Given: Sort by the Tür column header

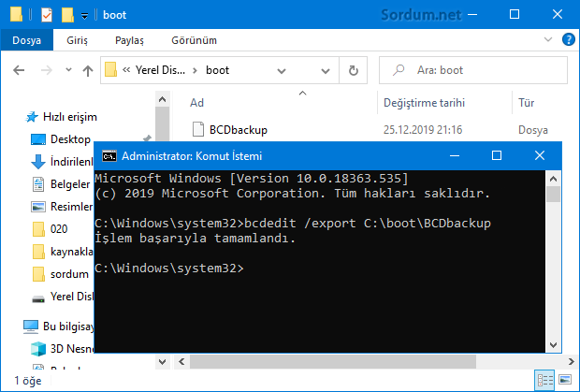Looking at the screenshot, I should click(526, 103).
